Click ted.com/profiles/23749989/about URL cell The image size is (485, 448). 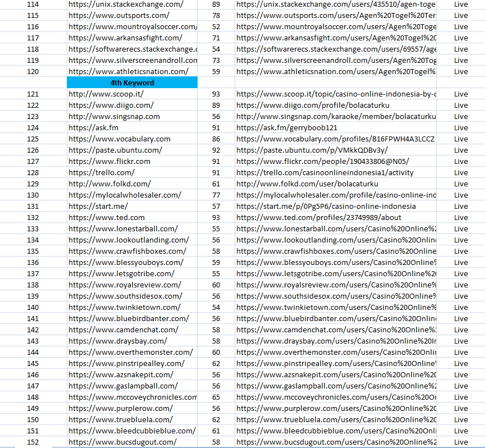point(336,217)
